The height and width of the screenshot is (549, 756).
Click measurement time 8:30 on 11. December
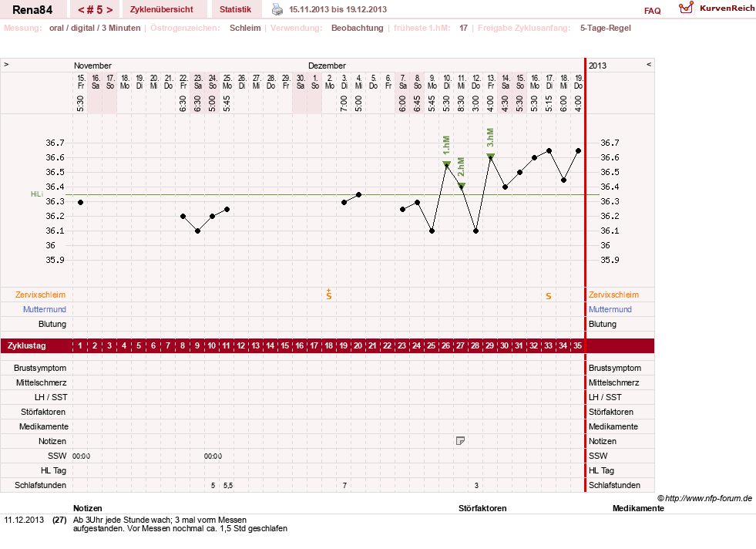(x=462, y=103)
